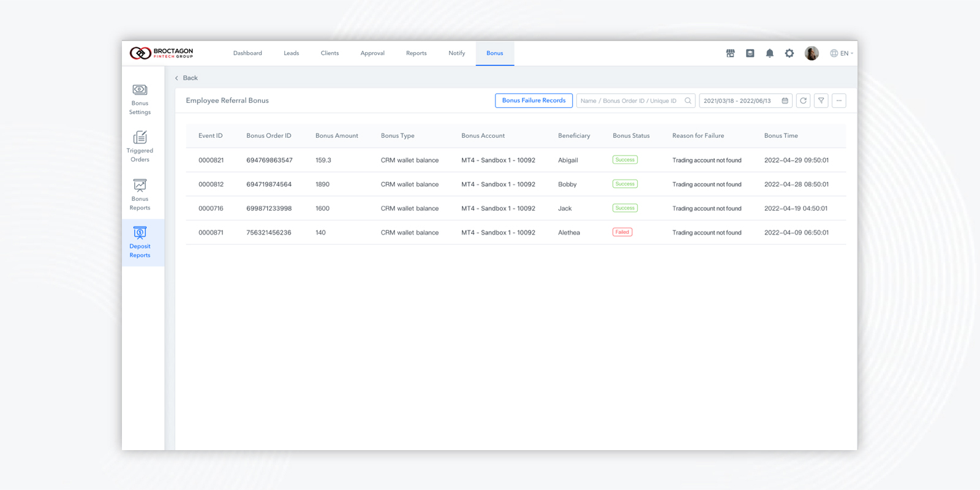Screen dimensions: 980x490
Task: Select Event ID 0000812
Action: click(211, 184)
